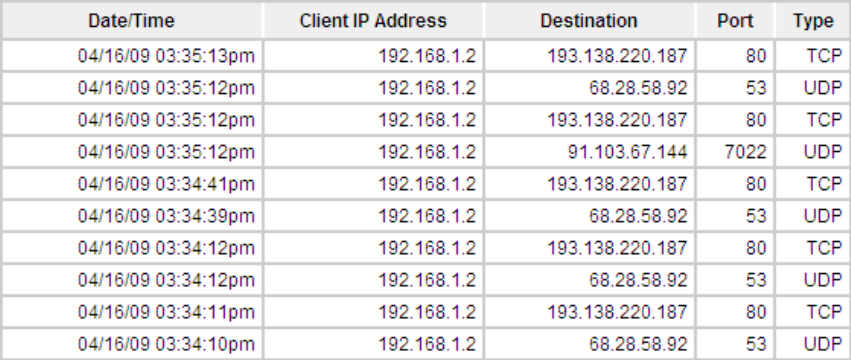Select destination 91.103.67.144 cell

click(x=589, y=152)
